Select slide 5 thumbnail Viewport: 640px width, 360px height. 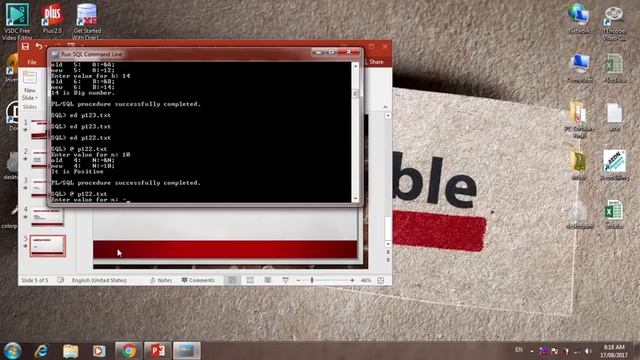click(47, 246)
